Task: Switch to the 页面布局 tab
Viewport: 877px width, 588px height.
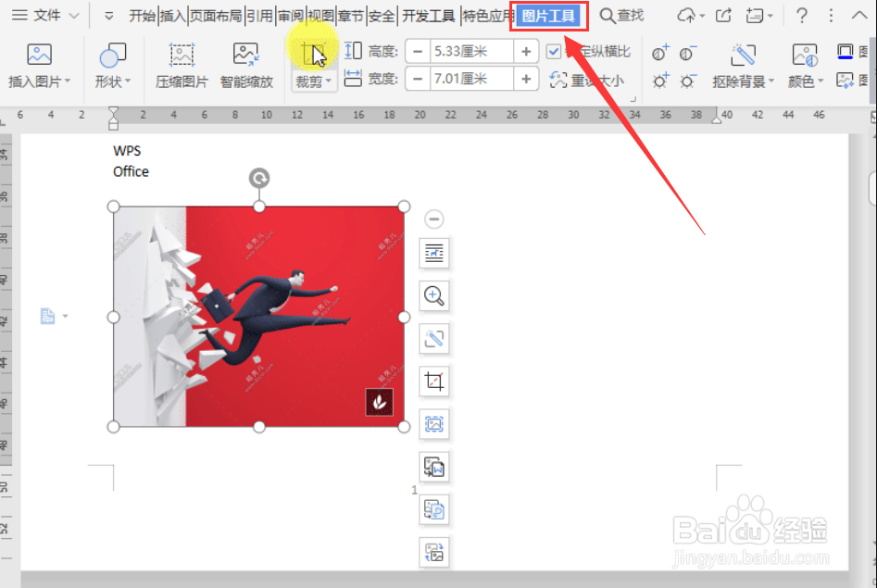Action: click(x=216, y=16)
